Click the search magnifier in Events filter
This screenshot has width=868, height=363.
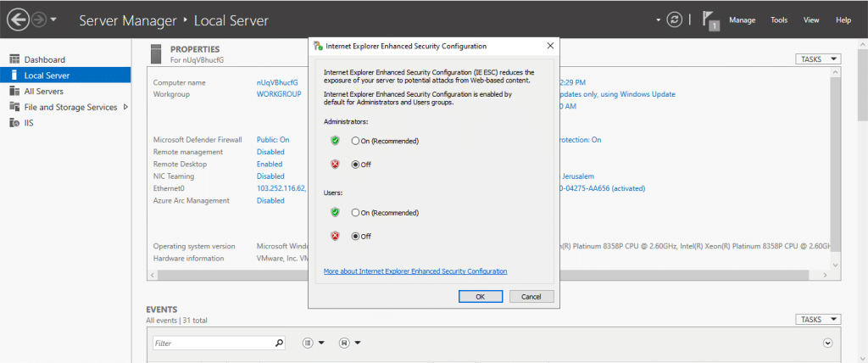coord(280,343)
